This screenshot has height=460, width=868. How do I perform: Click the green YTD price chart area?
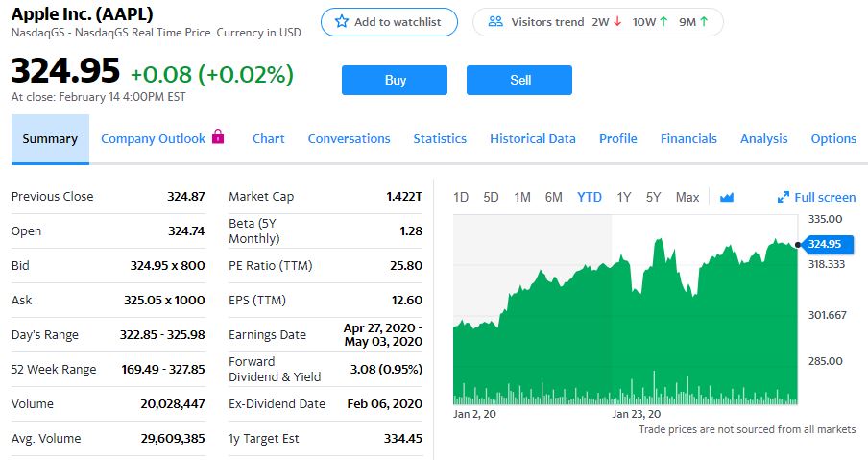625,321
